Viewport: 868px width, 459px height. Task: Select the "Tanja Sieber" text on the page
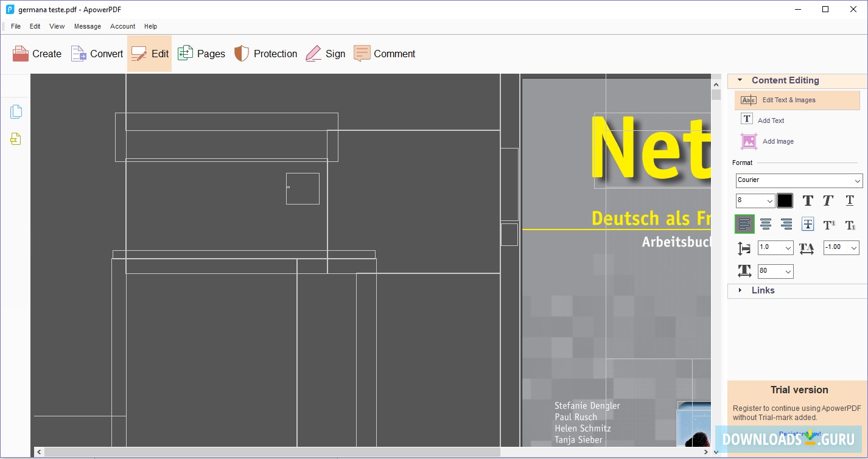[579, 440]
